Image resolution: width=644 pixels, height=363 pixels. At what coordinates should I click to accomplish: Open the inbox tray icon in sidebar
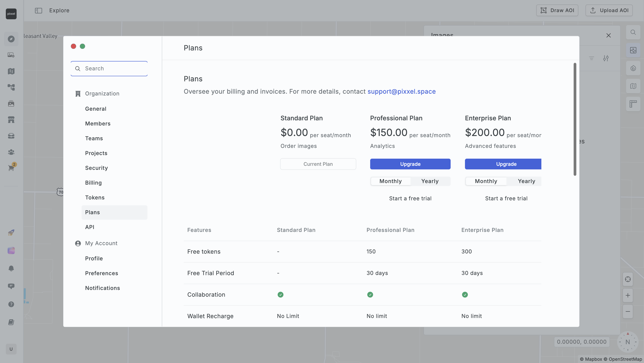point(11,136)
